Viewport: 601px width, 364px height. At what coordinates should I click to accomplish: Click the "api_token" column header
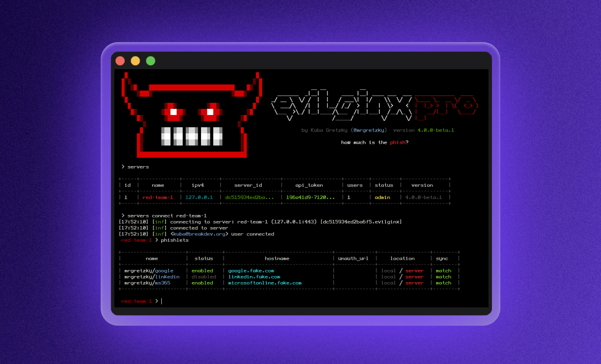[309, 185]
